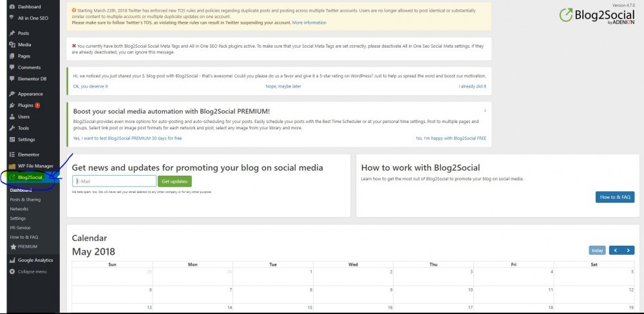The width and height of the screenshot is (644, 314).
Task: Click the PREMIUM star icon
Action: tap(13, 246)
